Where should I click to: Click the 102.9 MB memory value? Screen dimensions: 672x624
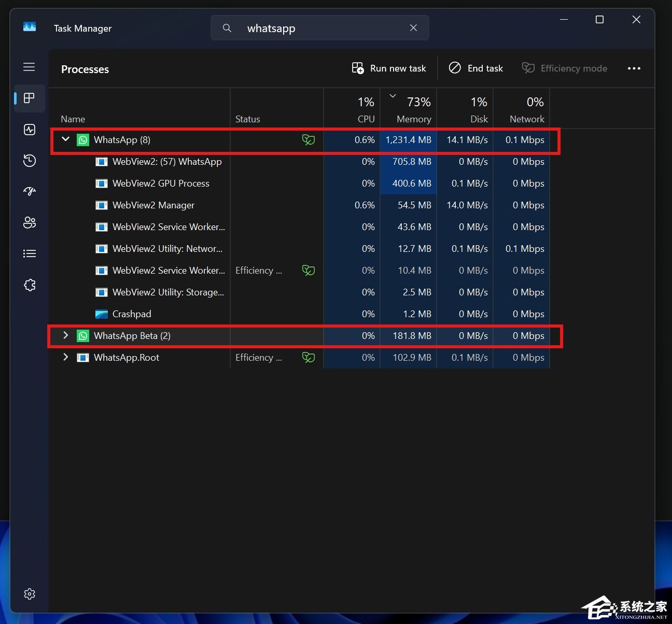pyautogui.click(x=412, y=358)
